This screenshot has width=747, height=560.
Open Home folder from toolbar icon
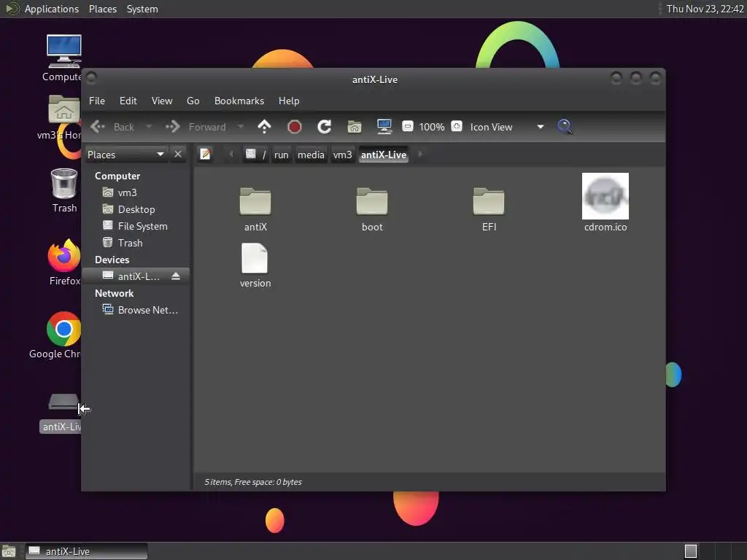coord(355,127)
